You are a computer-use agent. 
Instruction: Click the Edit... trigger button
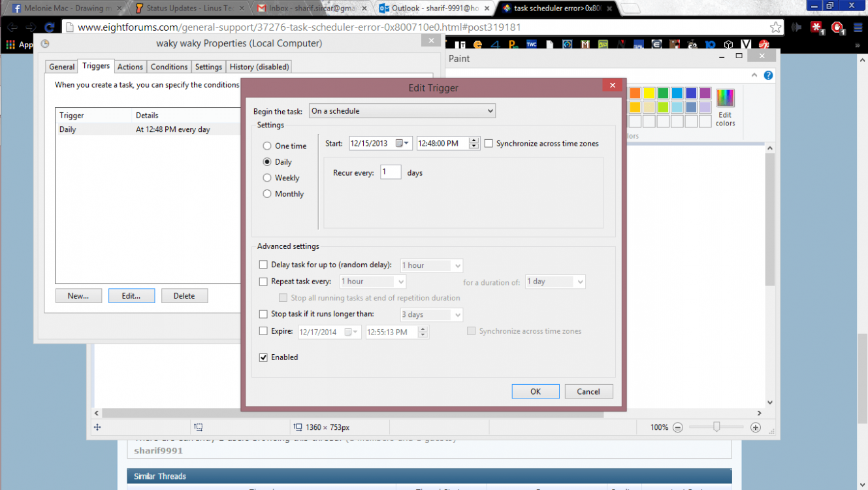coord(131,296)
